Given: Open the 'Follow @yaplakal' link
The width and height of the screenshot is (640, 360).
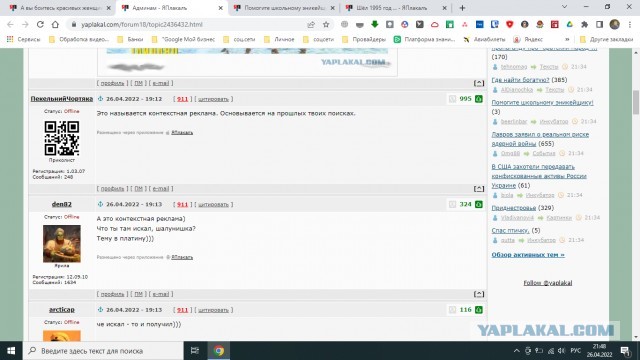Looking at the screenshot, I should pyautogui.click(x=548, y=283).
